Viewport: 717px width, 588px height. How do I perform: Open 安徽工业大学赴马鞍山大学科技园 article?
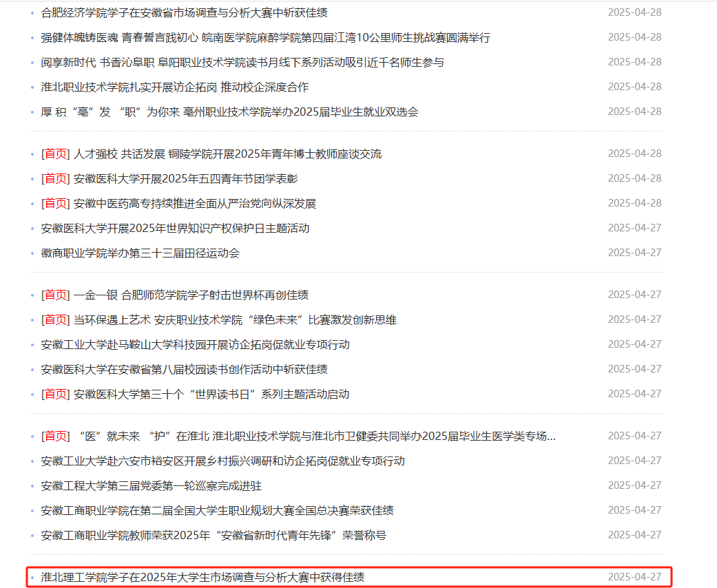point(195,344)
